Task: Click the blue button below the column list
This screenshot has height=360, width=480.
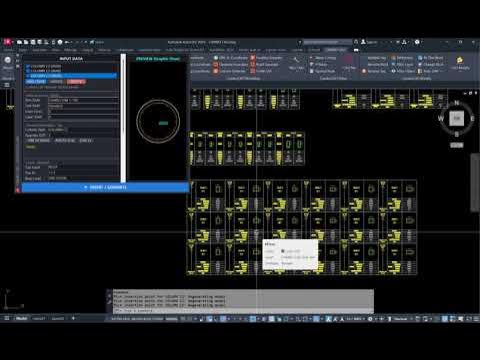Action: click(x=36, y=82)
